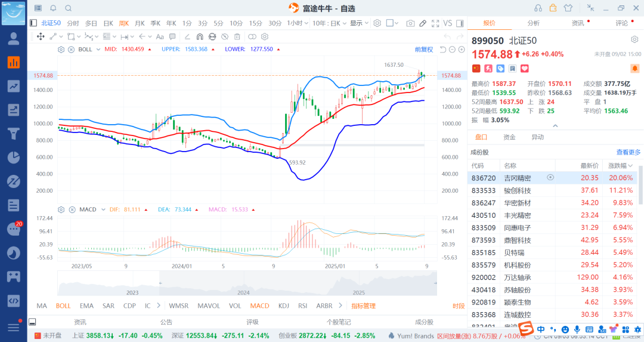Open the 资讯 news tab in right panel
This screenshot has height=342, width=644.
(x=578, y=23)
